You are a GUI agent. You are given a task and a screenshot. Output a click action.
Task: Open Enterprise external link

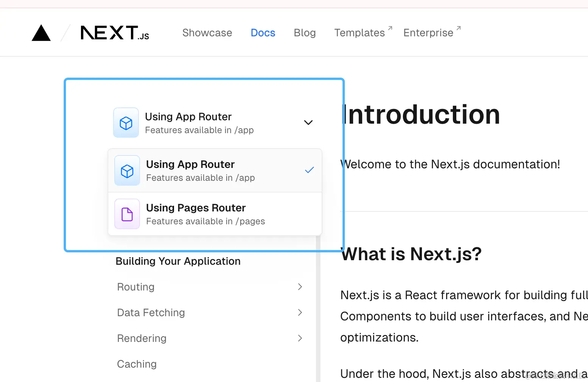tap(432, 33)
